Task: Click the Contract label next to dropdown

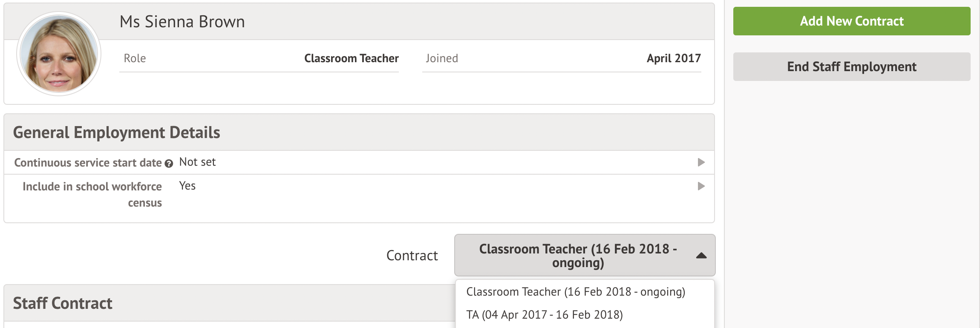Action: [412, 256]
